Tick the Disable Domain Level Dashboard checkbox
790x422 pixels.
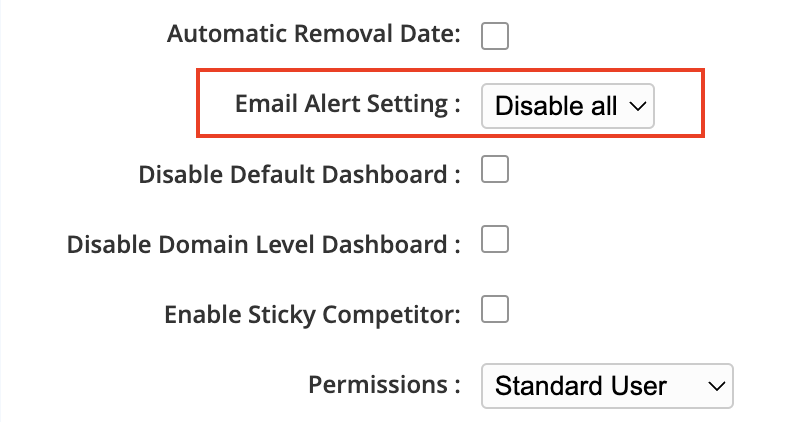pos(495,240)
